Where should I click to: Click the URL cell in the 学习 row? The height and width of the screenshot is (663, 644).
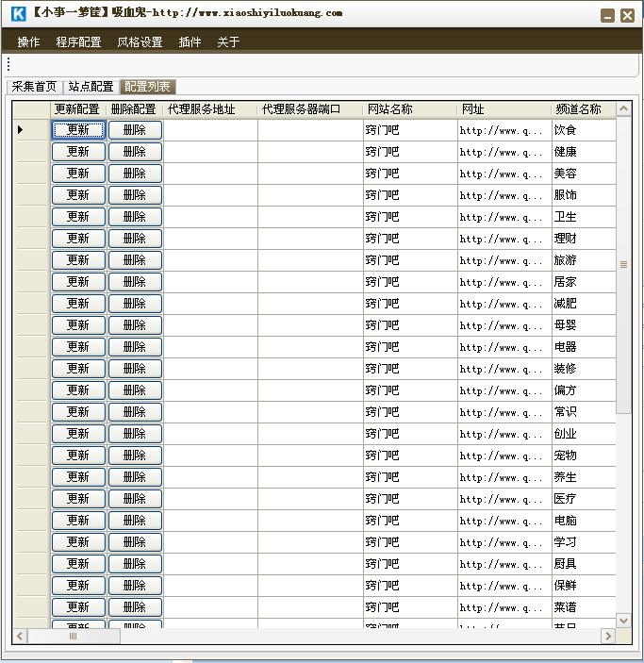coord(504,542)
